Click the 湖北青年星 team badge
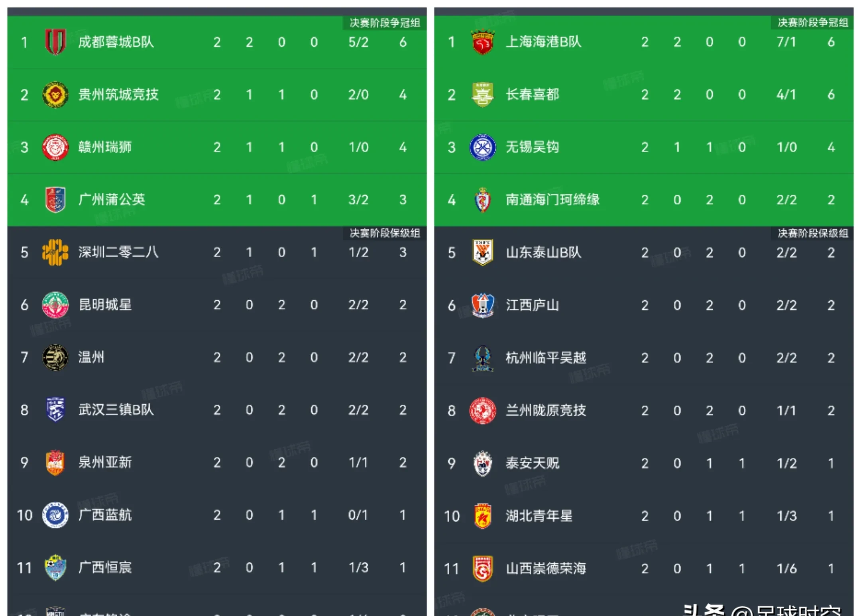Viewport: 861px width, 616px height. pos(482,516)
